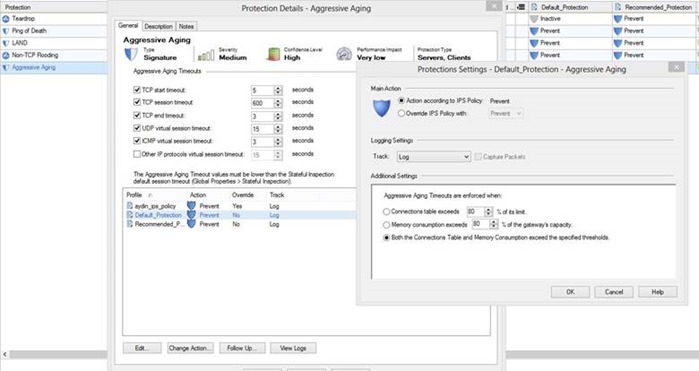Image resolution: width=699 pixels, height=371 pixels.
Task: Click the TCP session timeout spinner arrows
Action: (278, 103)
